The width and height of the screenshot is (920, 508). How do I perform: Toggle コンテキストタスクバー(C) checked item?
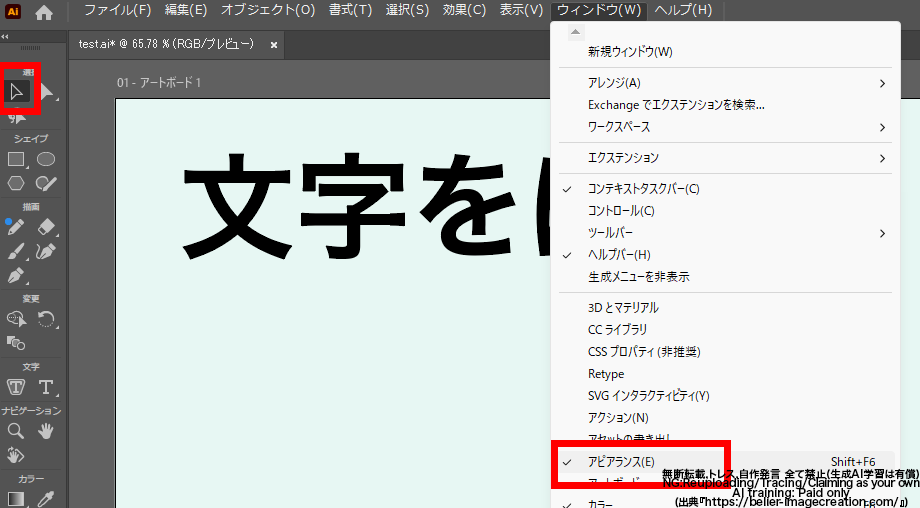click(x=725, y=189)
